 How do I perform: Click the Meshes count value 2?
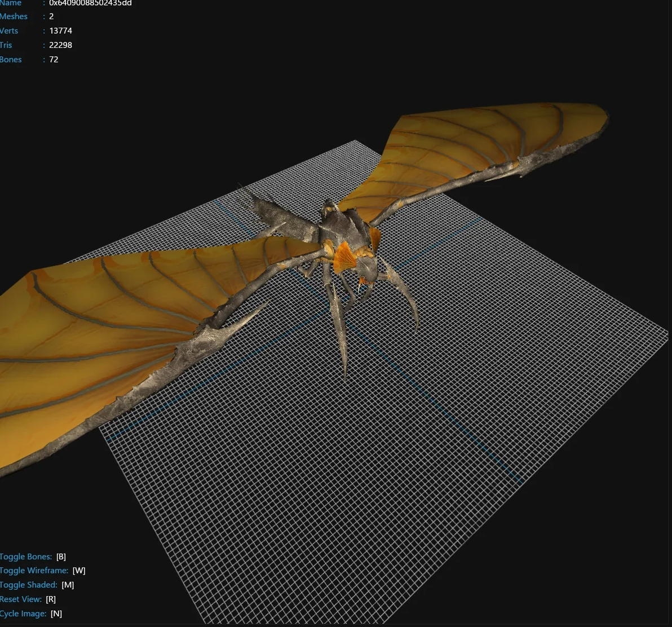pos(51,16)
